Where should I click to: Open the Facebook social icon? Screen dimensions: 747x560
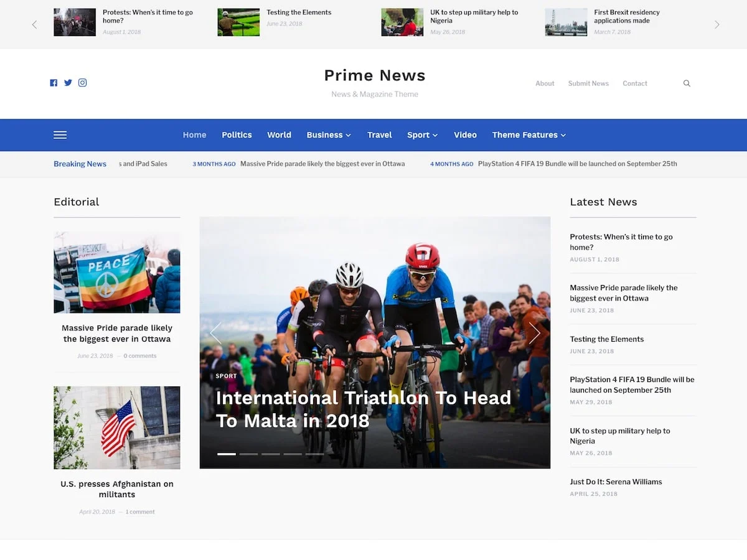click(54, 83)
